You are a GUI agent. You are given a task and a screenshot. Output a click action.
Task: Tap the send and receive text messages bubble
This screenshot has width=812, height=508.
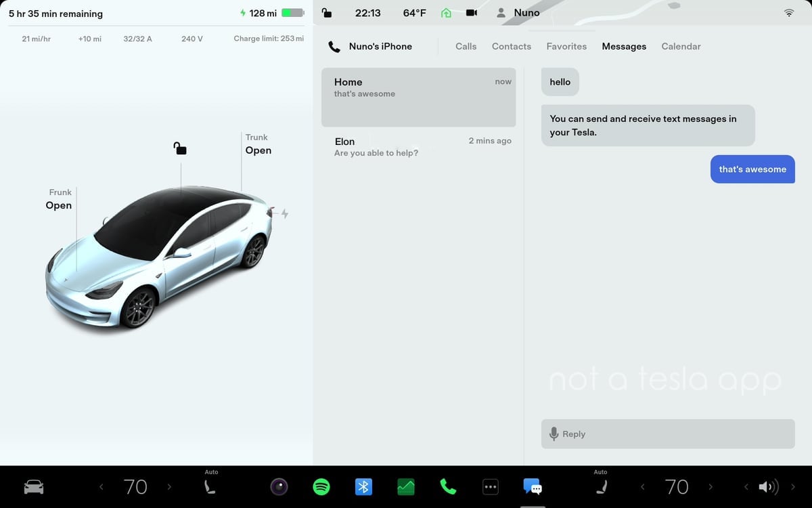click(648, 125)
